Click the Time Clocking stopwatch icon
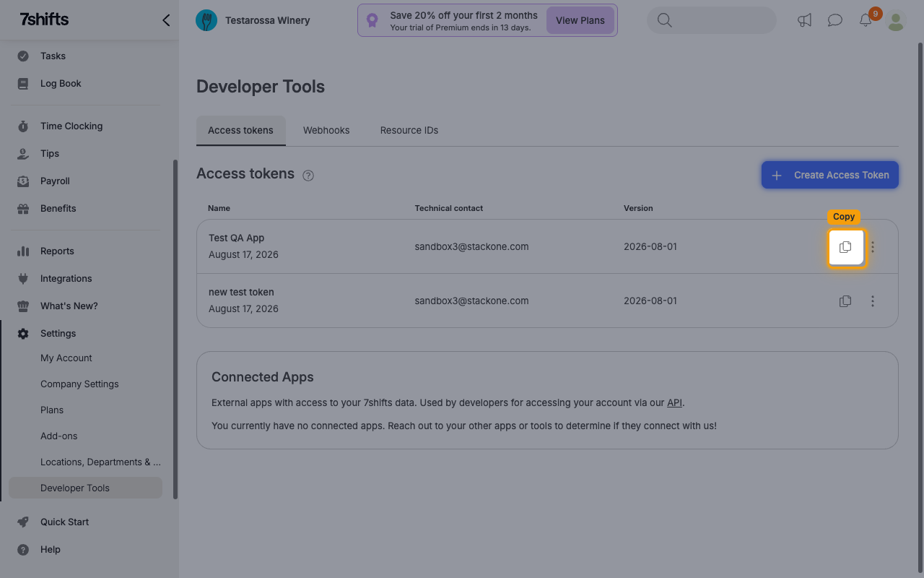 (23, 126)
